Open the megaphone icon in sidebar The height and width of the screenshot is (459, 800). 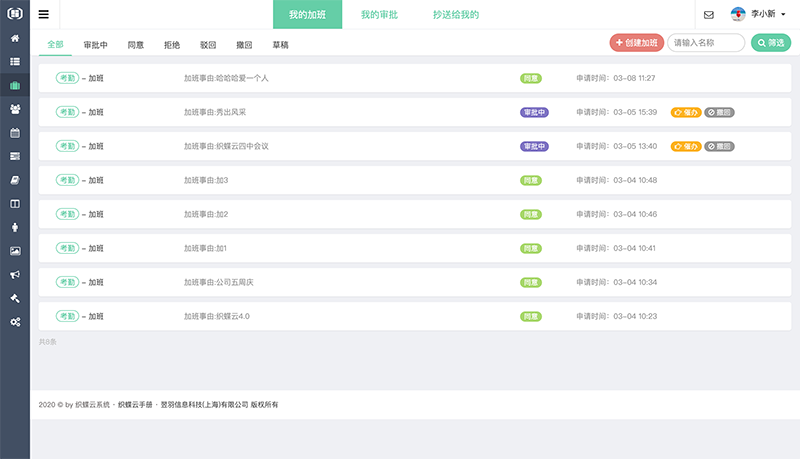[x=15, y=274]
